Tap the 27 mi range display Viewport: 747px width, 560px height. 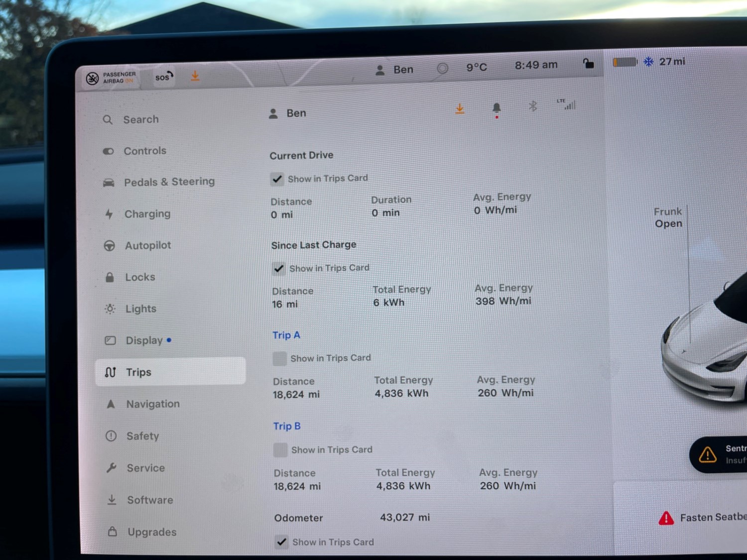(x=672, y=62)
